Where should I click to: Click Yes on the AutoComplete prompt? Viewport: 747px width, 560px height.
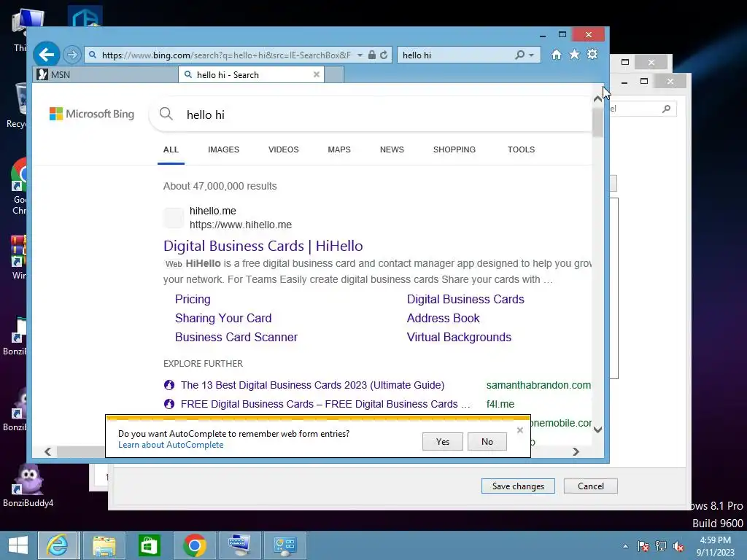443,441
